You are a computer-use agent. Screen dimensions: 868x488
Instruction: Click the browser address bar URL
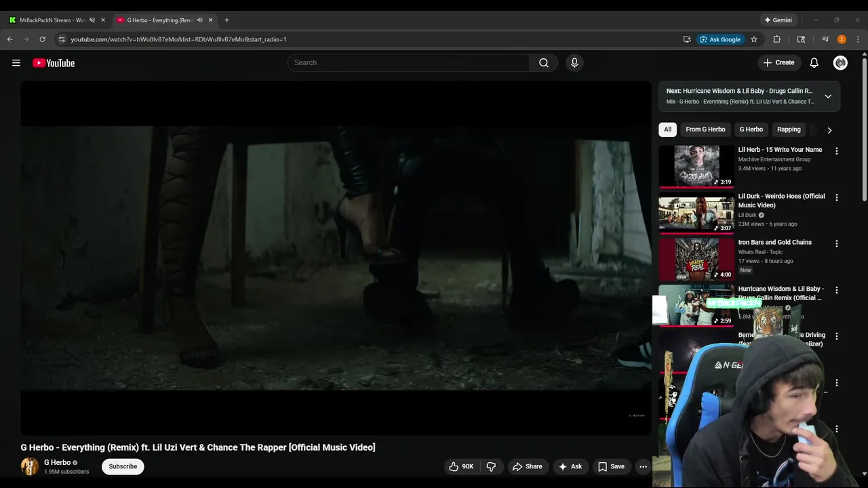178,39
